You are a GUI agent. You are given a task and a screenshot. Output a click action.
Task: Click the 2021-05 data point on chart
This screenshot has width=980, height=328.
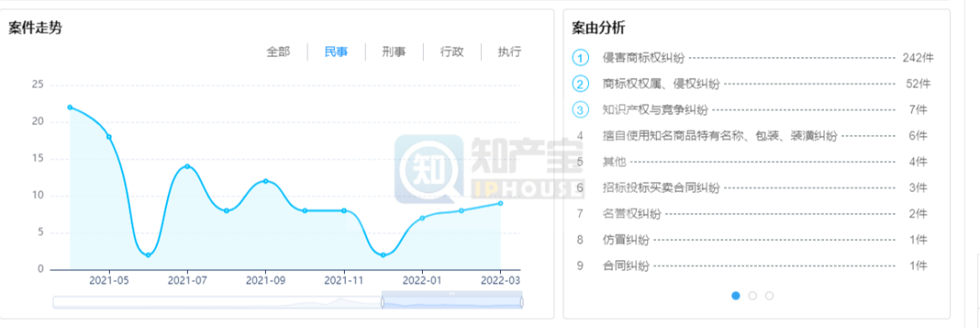[109, 137]
